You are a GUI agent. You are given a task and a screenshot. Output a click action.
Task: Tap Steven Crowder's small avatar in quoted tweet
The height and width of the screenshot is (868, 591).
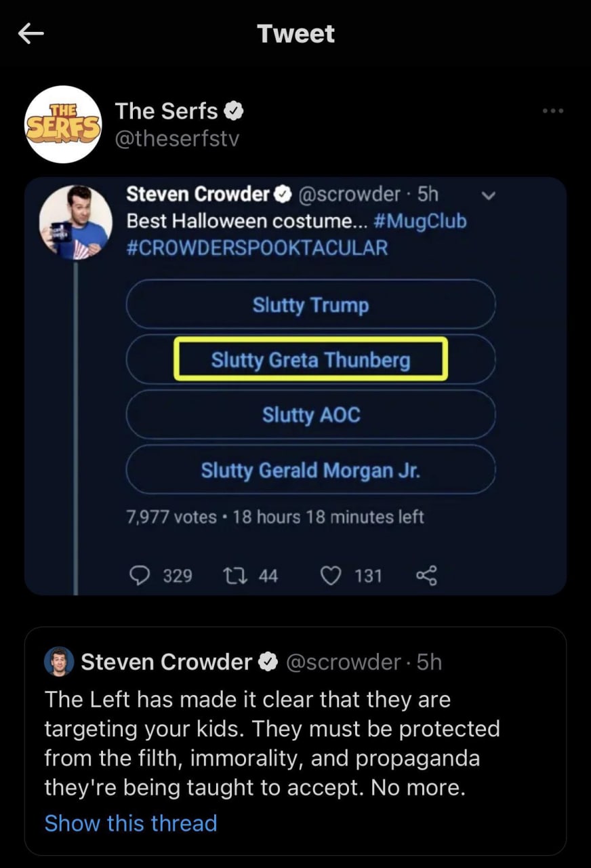point(59,661)
